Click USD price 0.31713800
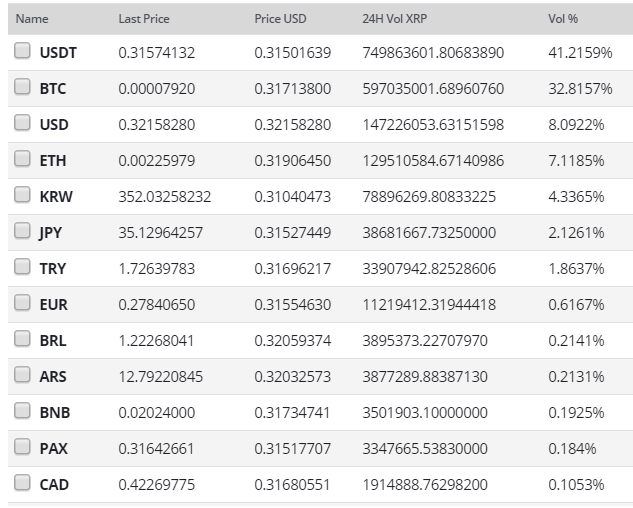The height and width of the screenshot is (508, 633). click(x=293, y=89)
